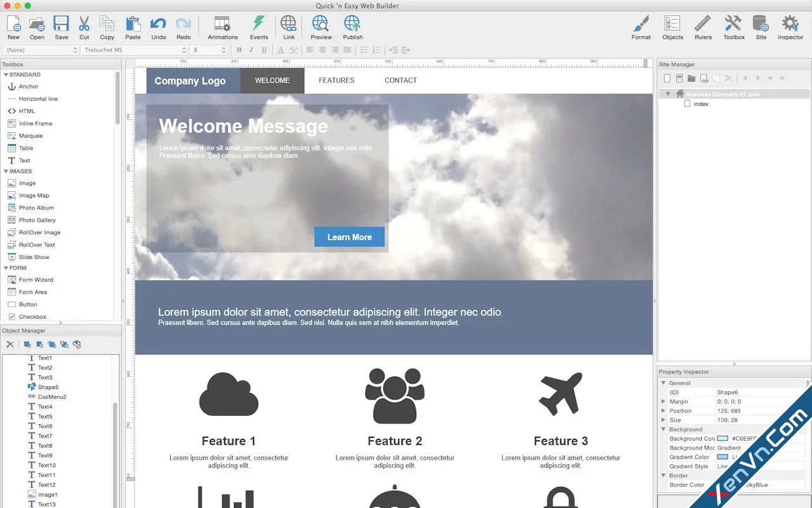Click the Size value 109; 28
This screenshot has height=508, width=812.
(x=728, y=420)
